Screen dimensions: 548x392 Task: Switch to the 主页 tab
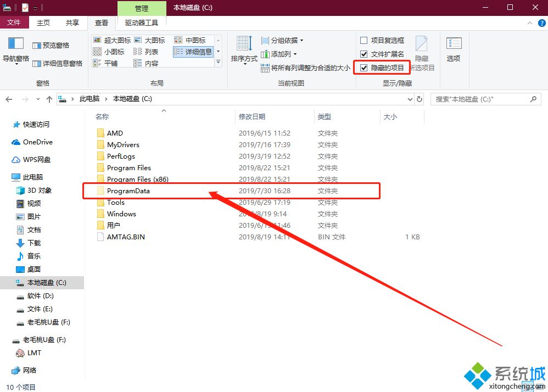tap(43, 23)
